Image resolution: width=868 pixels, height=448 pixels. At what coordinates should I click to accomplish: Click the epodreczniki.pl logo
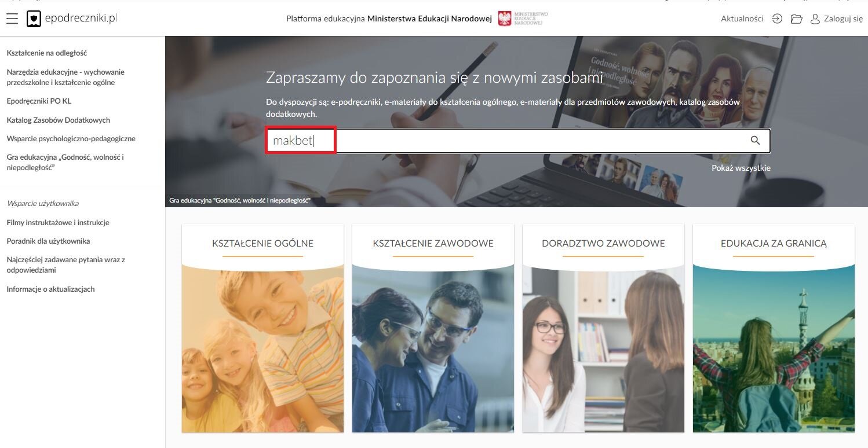point(72,19)
